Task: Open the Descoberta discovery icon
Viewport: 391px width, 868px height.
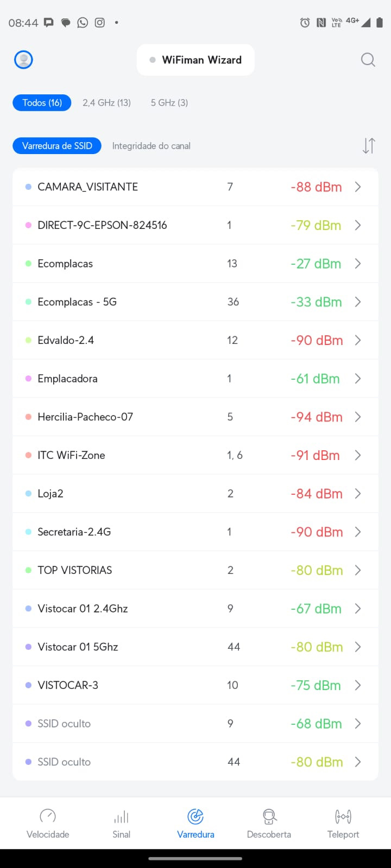Action: point(269,816)
